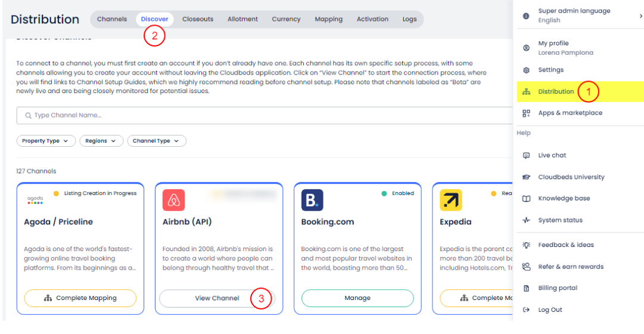Click the Settings gear icon
This screenshot has width=644, height=334.
pos(526,70)
